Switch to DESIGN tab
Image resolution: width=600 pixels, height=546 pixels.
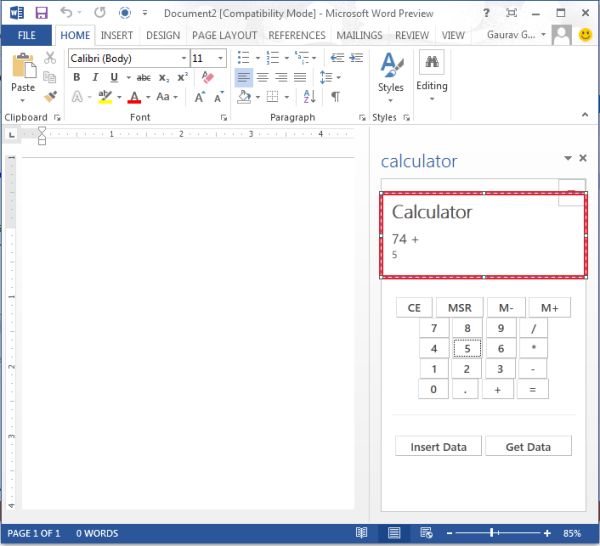163,35
